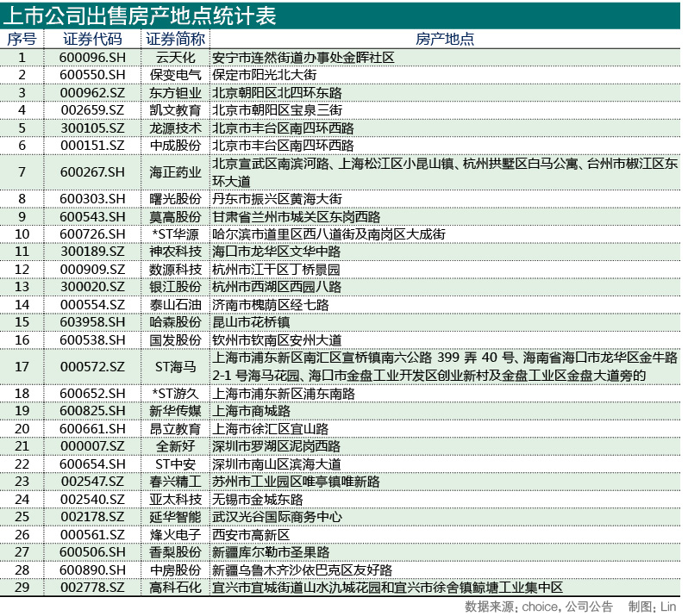Select the company name *ST游久
688x616 pixels.
pos(176,394)
